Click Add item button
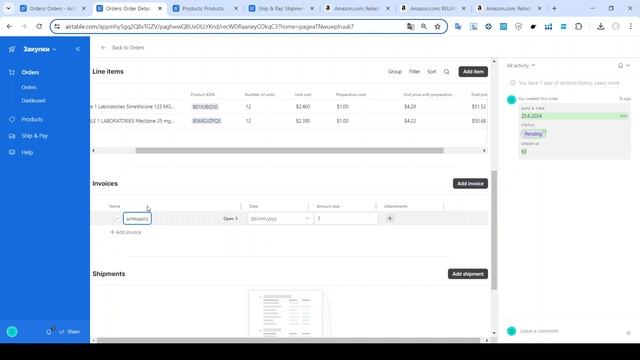Image resolution: width=640 pixels, height=360 pixels. [x=473, y=71]
